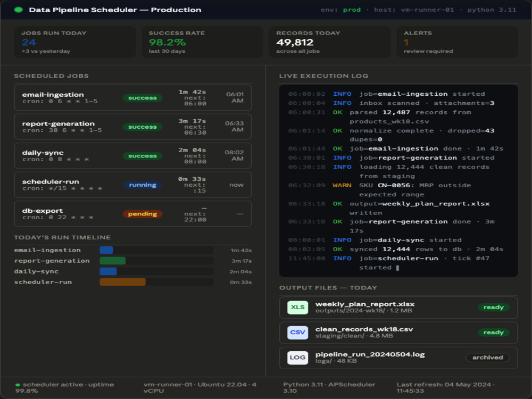This screenshot has height=399, width=532.
Task: Select the scheduler-run job row
Action: click(x=132, y=185)
